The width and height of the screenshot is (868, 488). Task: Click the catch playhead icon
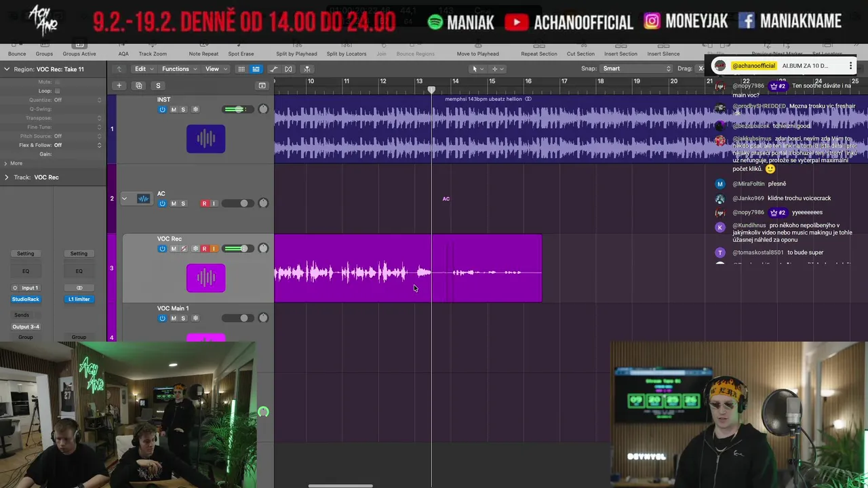[307, 68]
